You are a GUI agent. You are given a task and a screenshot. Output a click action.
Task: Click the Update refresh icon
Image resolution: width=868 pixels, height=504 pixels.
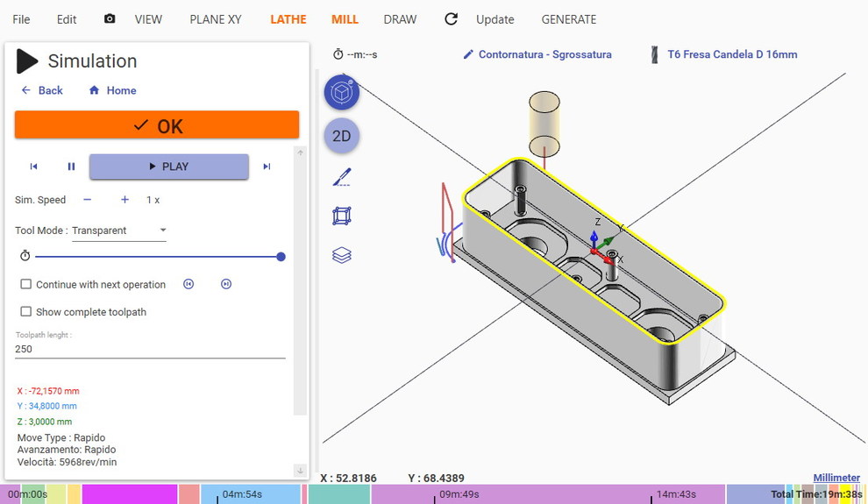tap(452, 18)
